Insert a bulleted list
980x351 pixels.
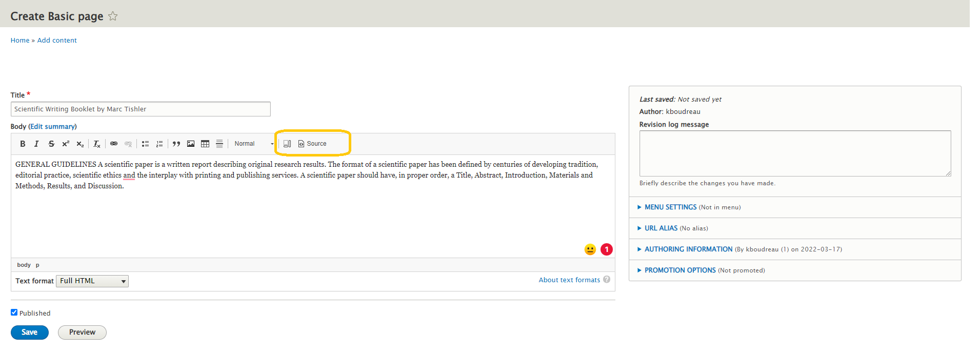[x=145, y=144]
